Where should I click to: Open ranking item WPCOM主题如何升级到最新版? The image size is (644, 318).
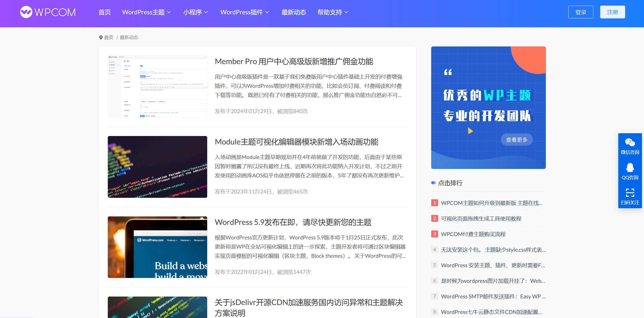492,203
